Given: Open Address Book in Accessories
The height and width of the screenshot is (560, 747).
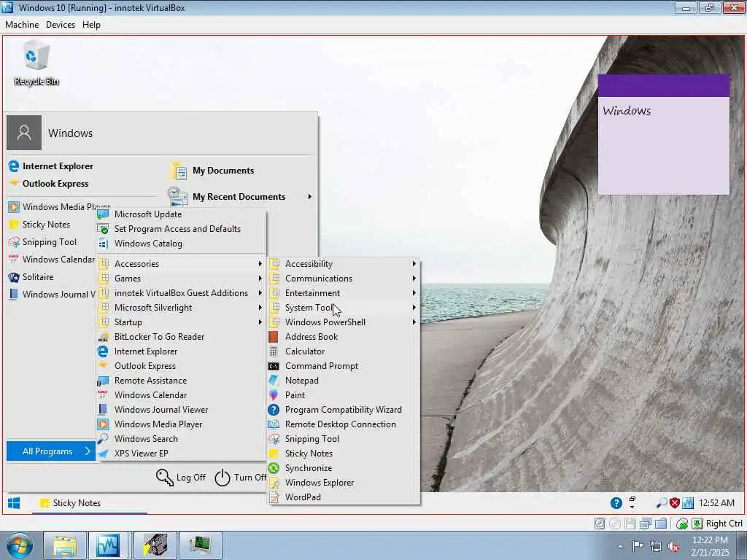Looking at the screenshot, I should coord(344,337).
